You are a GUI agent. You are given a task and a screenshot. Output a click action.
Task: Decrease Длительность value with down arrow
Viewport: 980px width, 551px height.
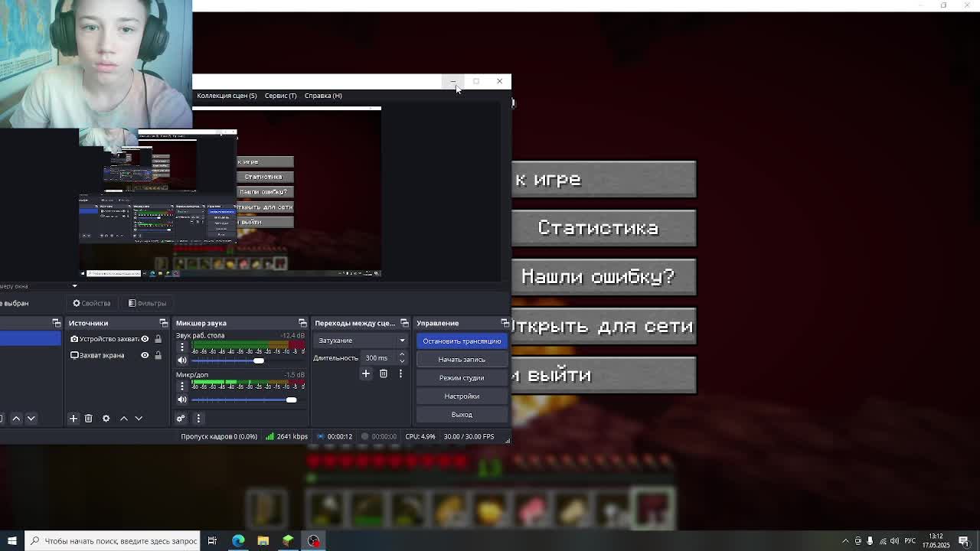coord(402,361)
